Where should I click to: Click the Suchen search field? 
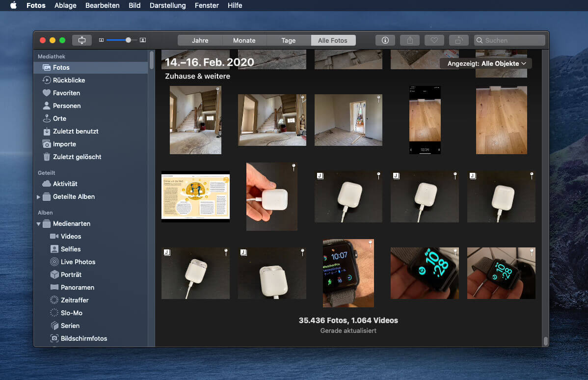(513, 40)
